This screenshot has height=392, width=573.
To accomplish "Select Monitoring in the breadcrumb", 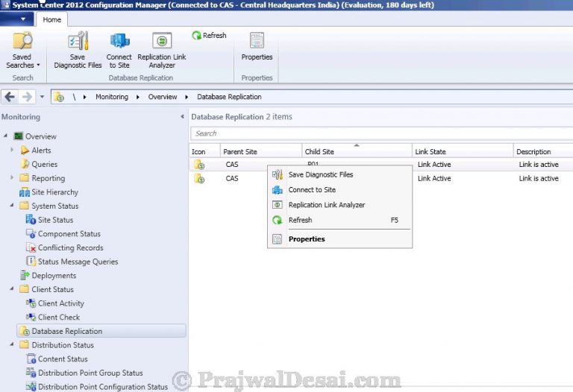I will (112, 97).
